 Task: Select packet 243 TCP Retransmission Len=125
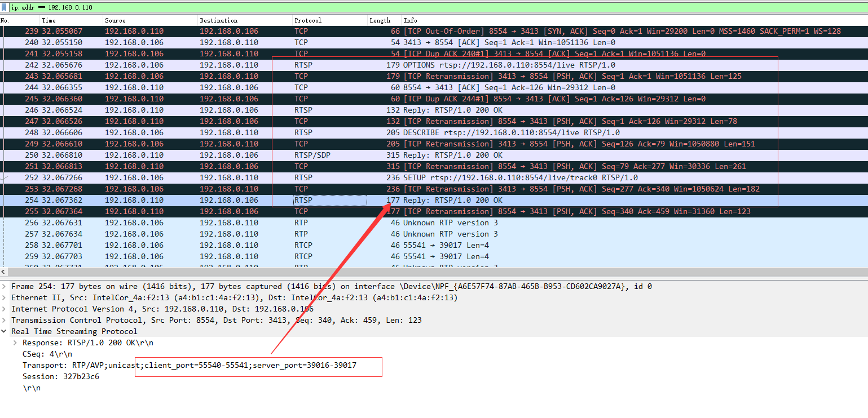(x=434, y=76)
